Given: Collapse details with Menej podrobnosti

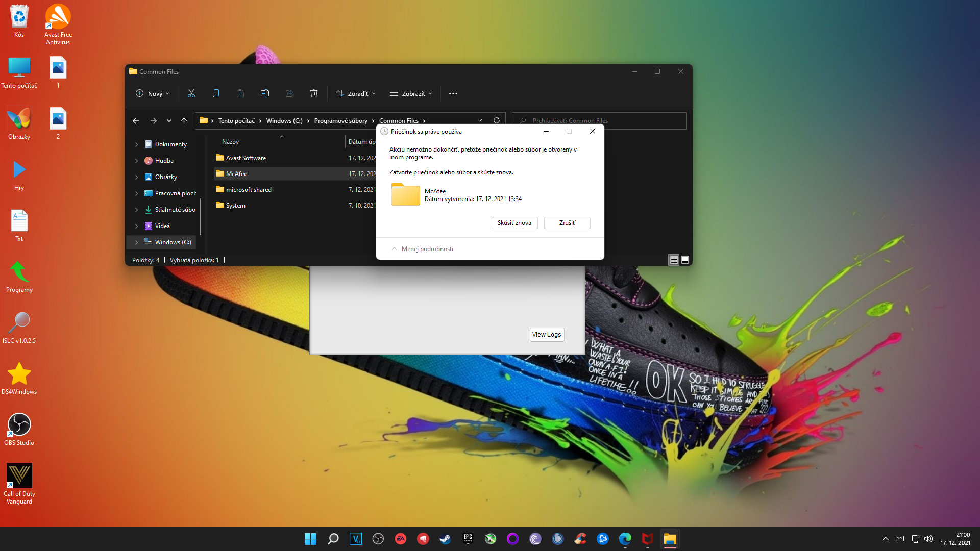Looking at the screenshot, I should tap(422, 249).
